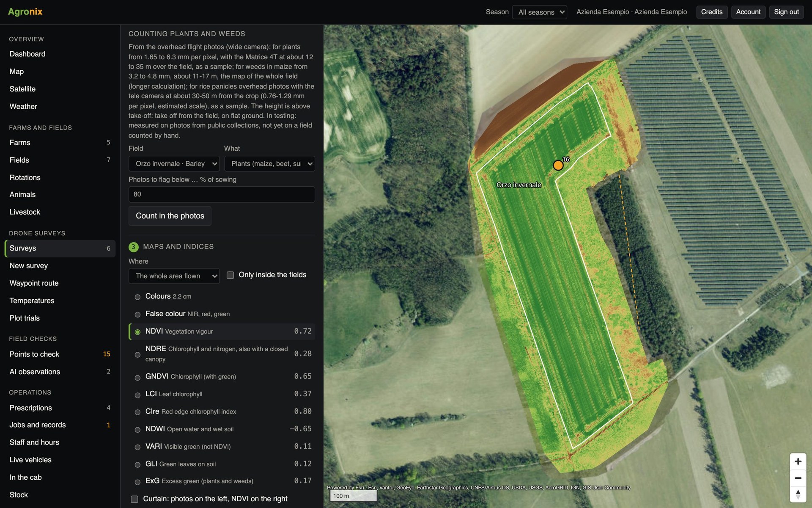Viewport: 812px width, 508px height.
Task: Click the orange point marker 16
Action: click(x=558, y=166)
